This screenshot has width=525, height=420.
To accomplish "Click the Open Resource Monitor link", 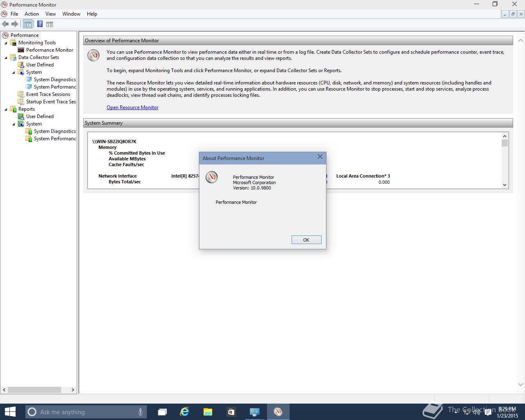I will click(132, 107).
